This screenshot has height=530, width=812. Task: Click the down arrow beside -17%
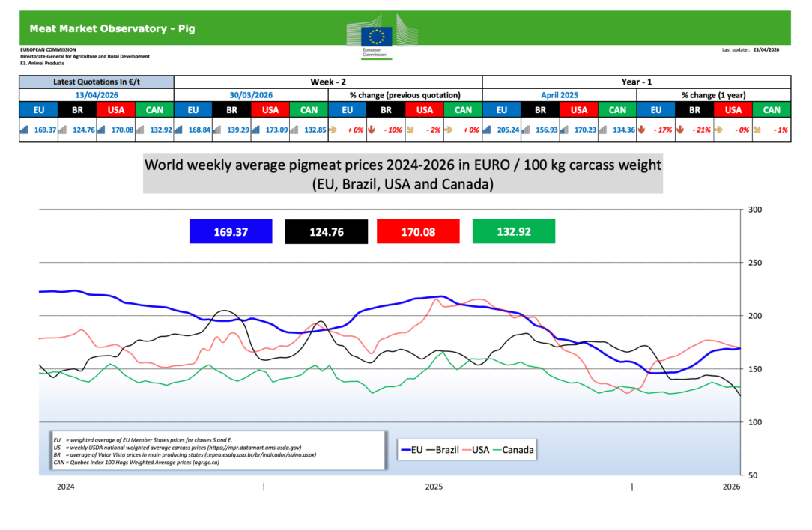(x=642, y=129)
